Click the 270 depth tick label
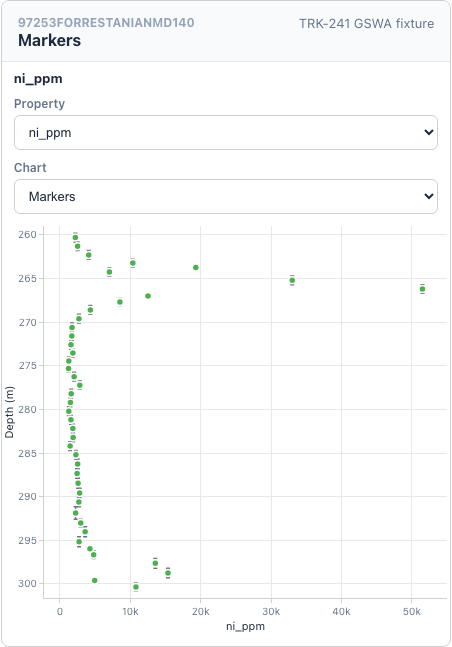The width and height of the screenshot is (452, 647). tap(28, 322)
